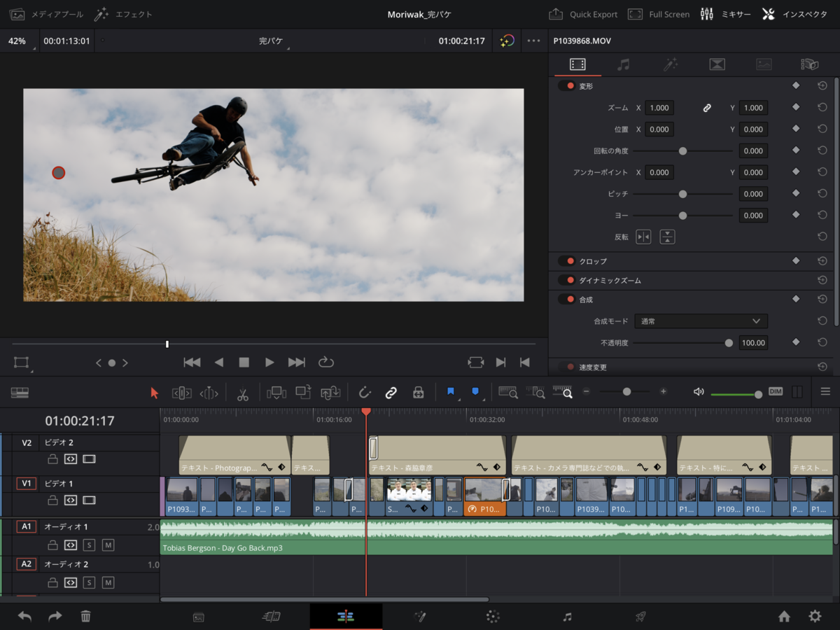Click the blue flag icon

[x=450, y=392]
